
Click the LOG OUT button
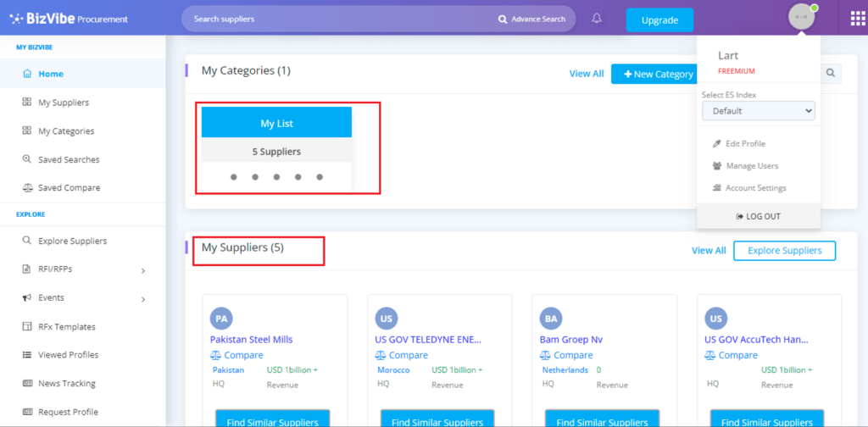pos(759,216)
